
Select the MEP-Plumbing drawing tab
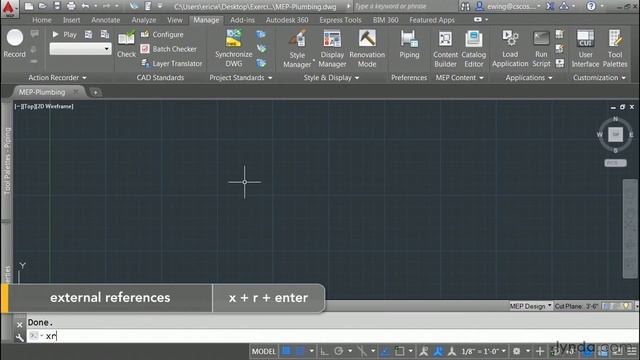click(x=42, y=92)
